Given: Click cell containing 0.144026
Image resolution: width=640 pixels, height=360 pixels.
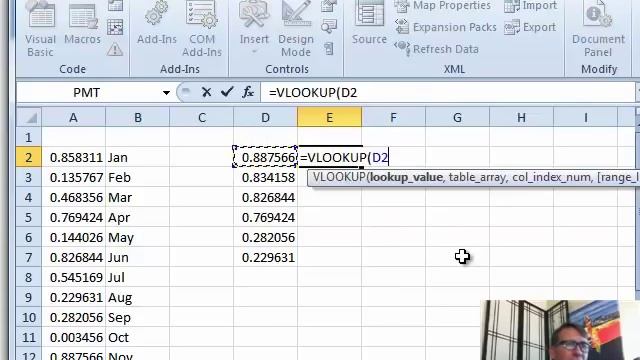Looking at the screenshot, I should coord(73,238).
